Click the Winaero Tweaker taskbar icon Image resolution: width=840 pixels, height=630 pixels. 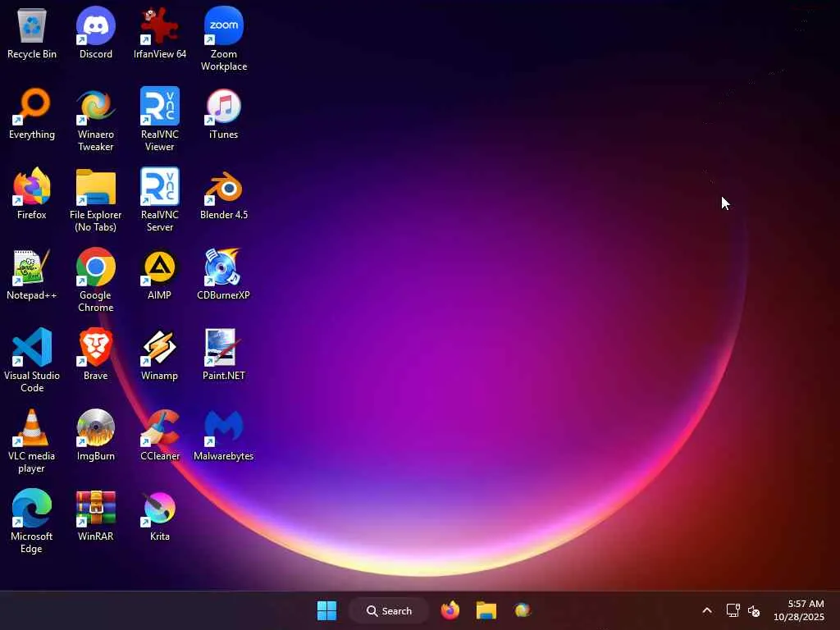coord(523,610)
